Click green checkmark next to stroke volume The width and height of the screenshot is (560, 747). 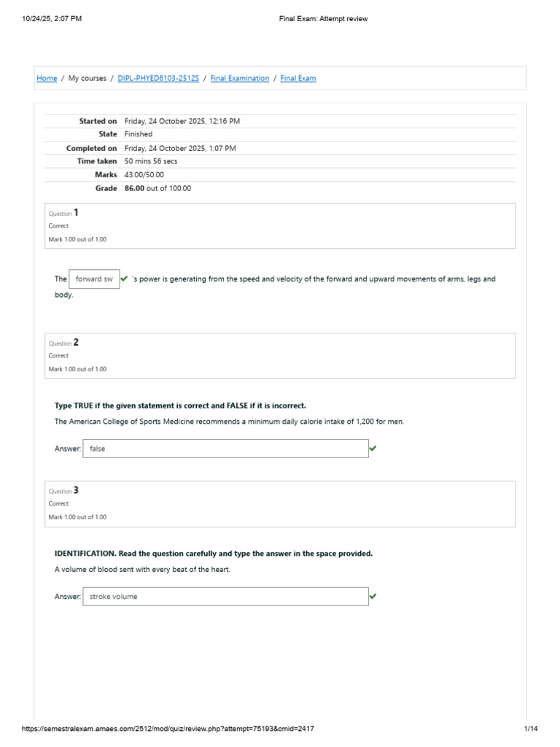pos(373,596)
